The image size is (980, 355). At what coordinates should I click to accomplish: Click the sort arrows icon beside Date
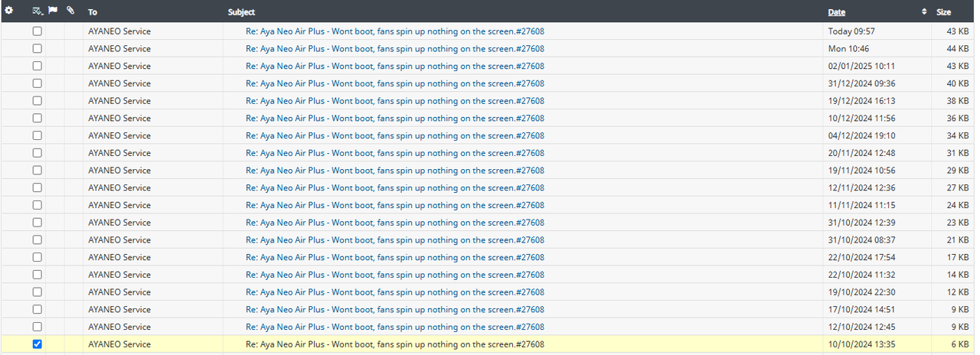pos(924,11)
